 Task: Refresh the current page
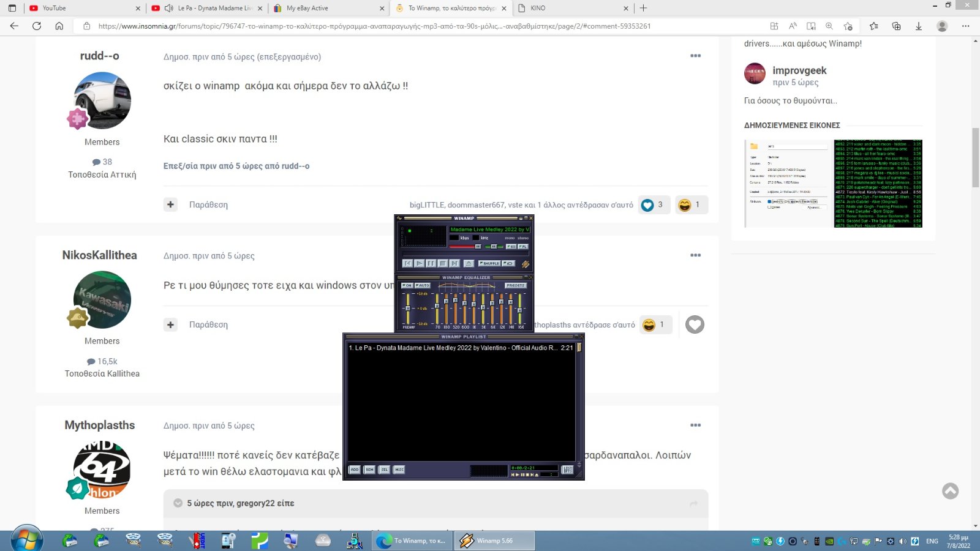click(x=37, y=26)
